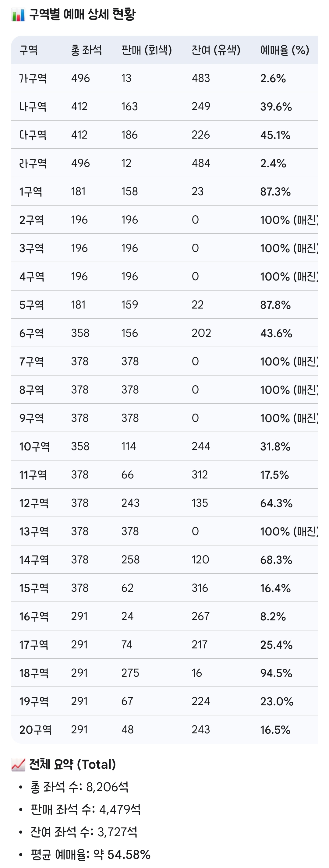Click the 64.3% rate for 12구역
The width and height of the screenshot is (329, 868).
pyautogui.click(x=276, y=503)
